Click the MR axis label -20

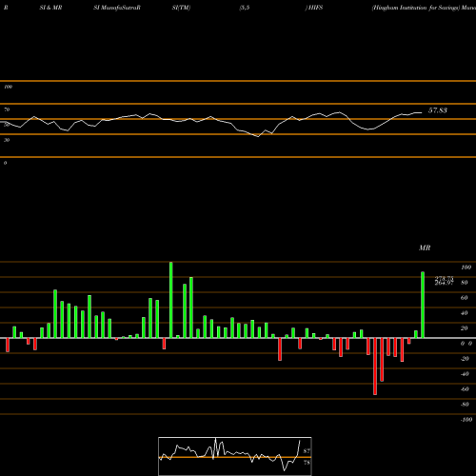click(465, 359)
